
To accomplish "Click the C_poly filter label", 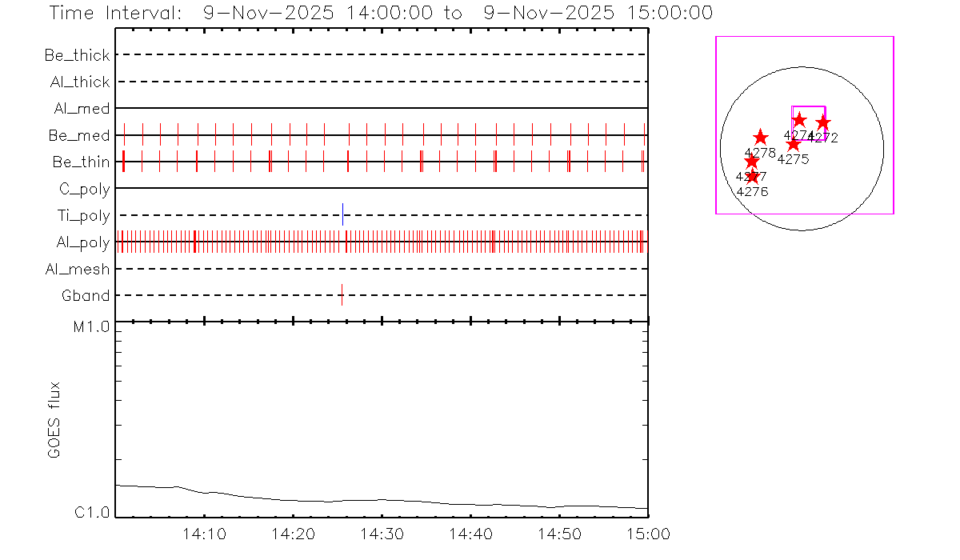I will tap(85, 189).
